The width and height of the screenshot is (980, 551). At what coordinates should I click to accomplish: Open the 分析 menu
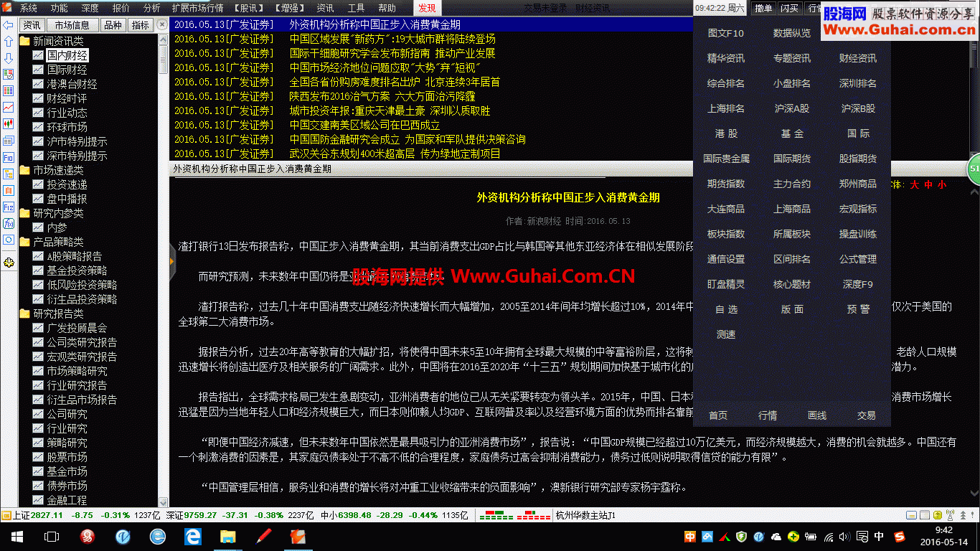click(x=152, y=8)
